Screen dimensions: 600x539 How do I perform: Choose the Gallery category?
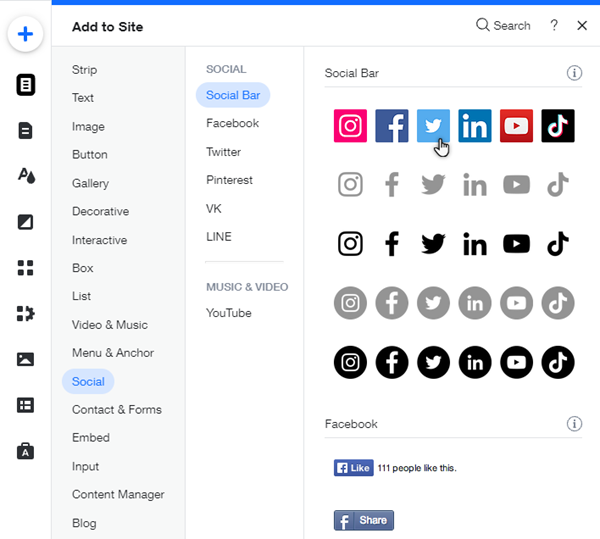(x=90, y=183)
